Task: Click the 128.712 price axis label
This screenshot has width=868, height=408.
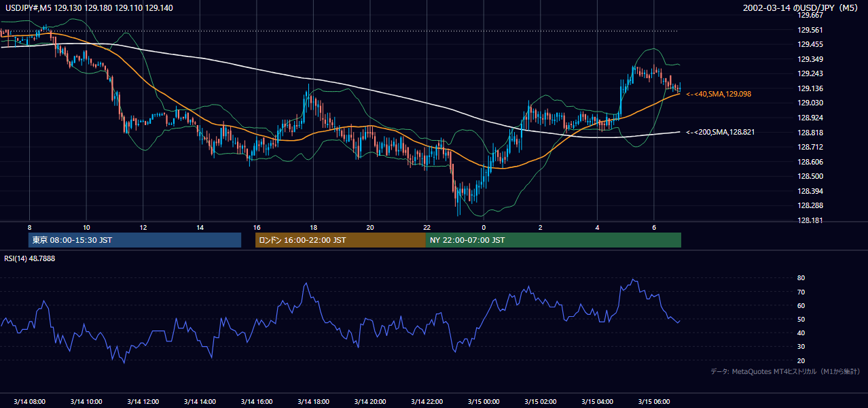Action: click(x=810, y=147)
